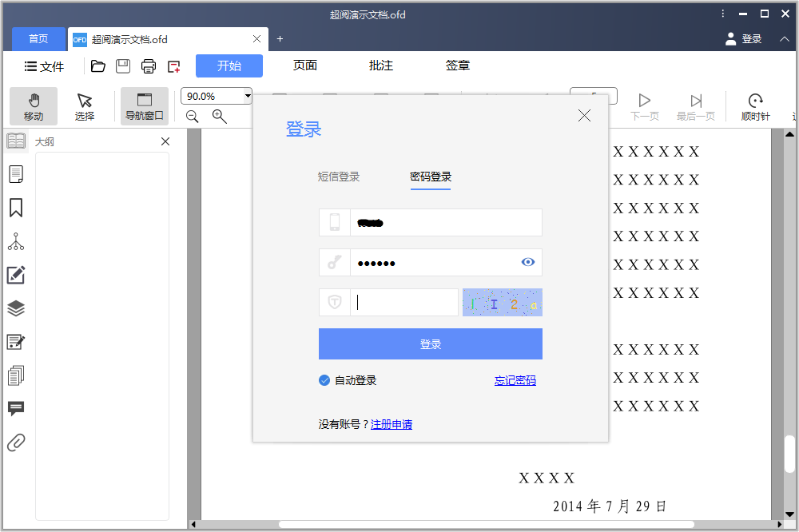Switch to SMS login tab
799x532 pixels.
[x=339, y=177]
